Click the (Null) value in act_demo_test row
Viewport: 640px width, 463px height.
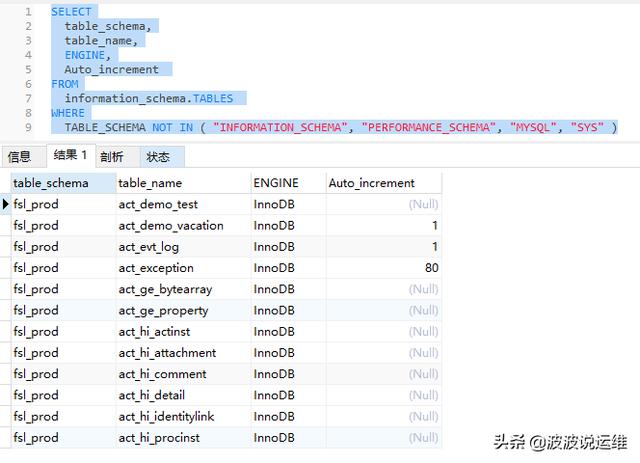(x=424, y=204)
